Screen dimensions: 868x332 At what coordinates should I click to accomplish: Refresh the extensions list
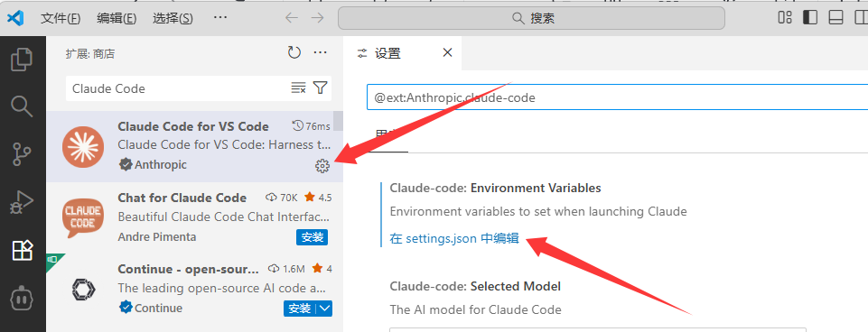(x=294, y=52)
